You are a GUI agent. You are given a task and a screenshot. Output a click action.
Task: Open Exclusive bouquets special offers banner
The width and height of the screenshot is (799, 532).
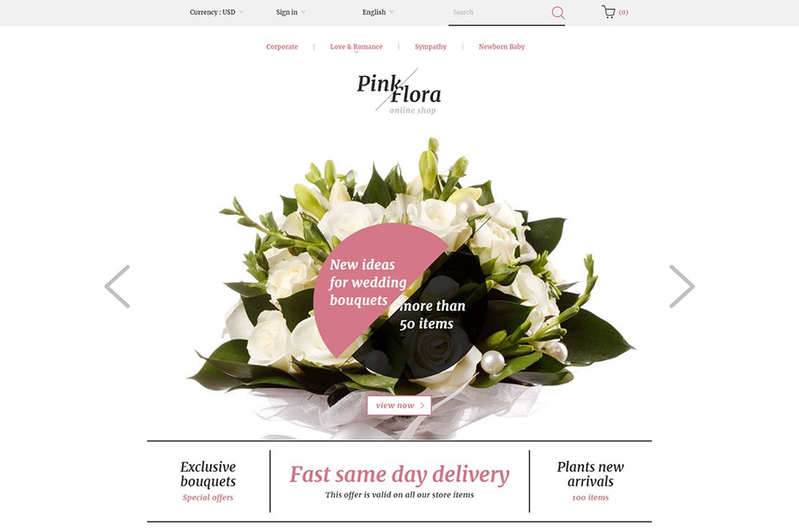pos(208,481)
